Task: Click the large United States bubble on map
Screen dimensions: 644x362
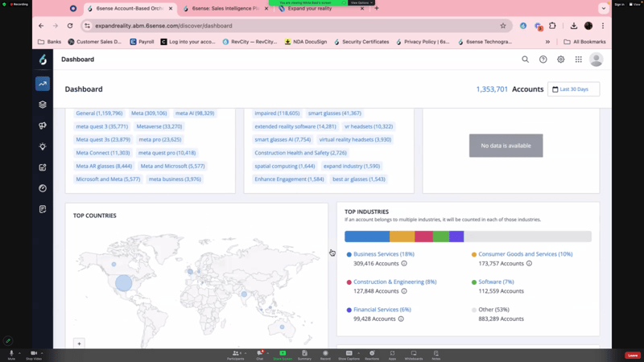Action: click(123, 283)
